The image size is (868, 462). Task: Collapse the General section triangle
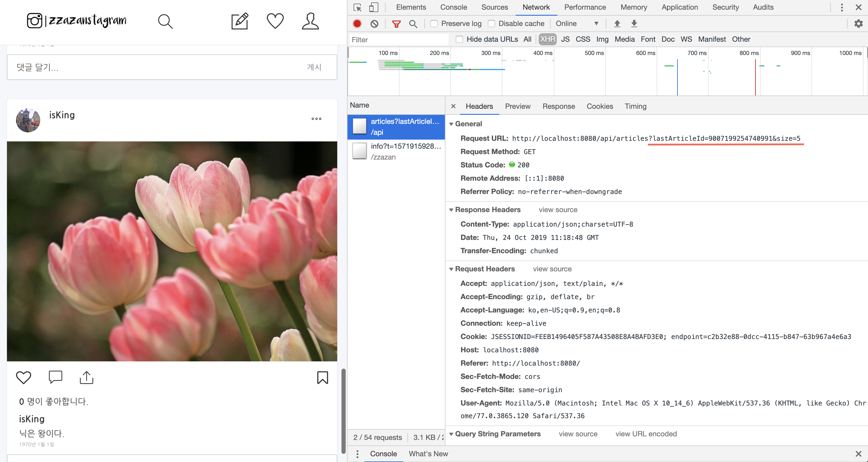(x=451, y=124)
